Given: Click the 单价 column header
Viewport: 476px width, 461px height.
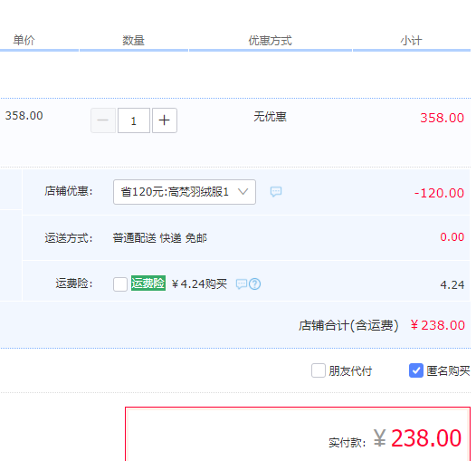Looking at the screenshot, I should pos(24,40).
